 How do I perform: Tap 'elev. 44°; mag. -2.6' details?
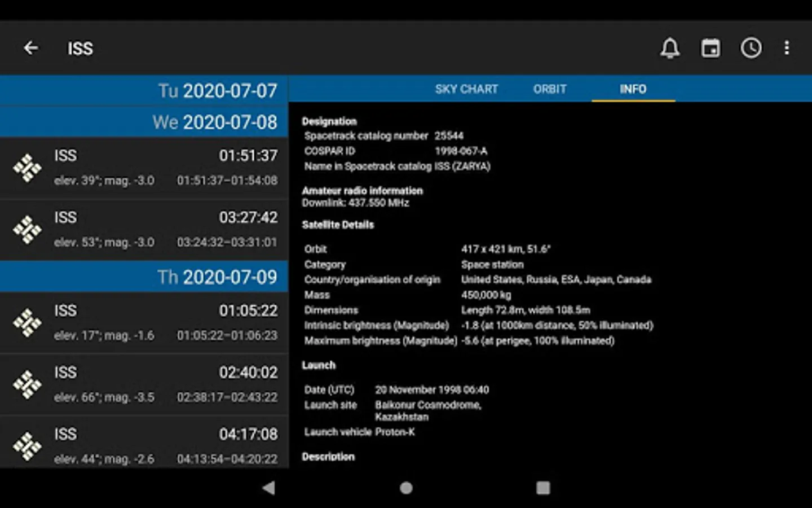coord(104,459)
